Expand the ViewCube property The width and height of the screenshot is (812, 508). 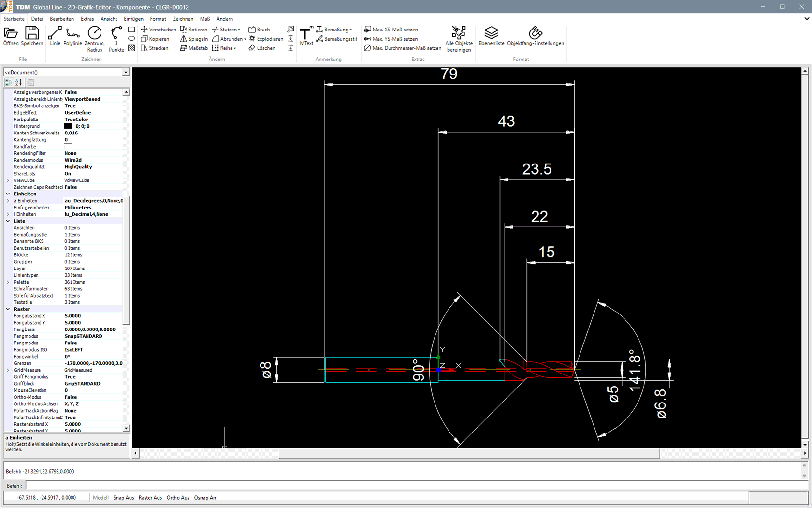[x=8, y=180]
